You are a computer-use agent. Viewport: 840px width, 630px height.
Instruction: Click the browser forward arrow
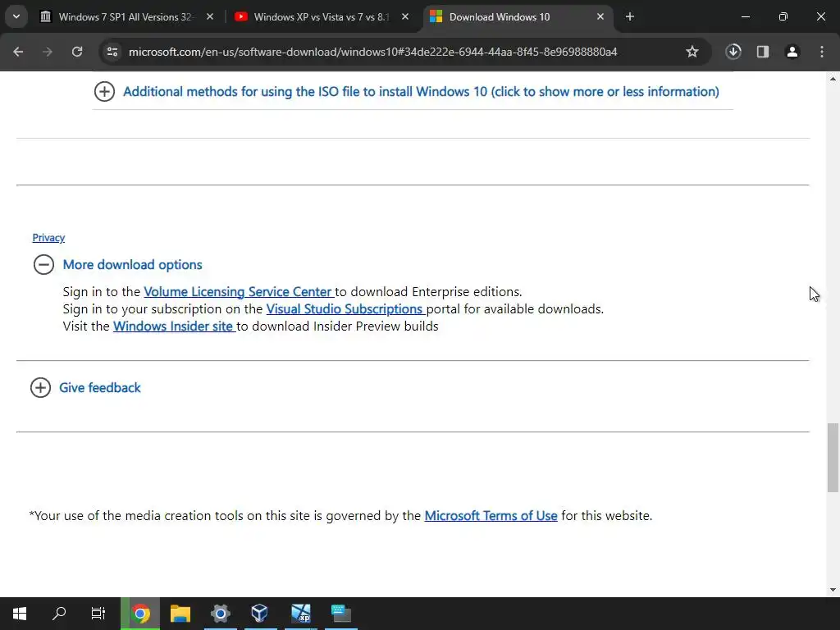tap(48, 52)
